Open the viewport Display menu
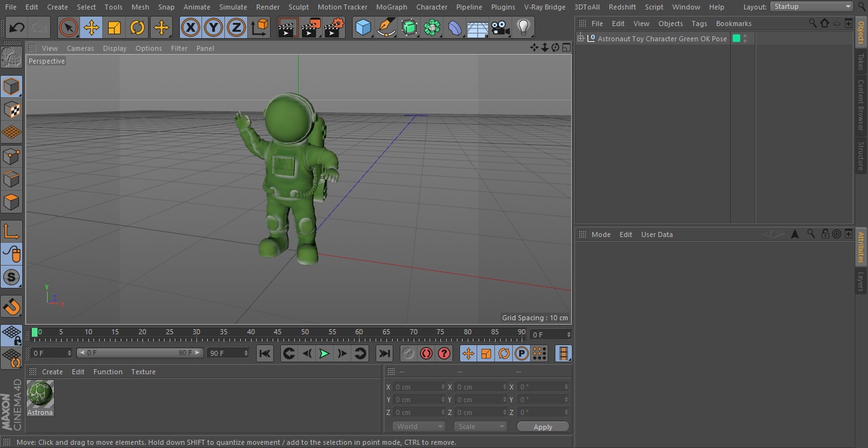This screenshot has width=868, height=448. (x=114, y=48)
